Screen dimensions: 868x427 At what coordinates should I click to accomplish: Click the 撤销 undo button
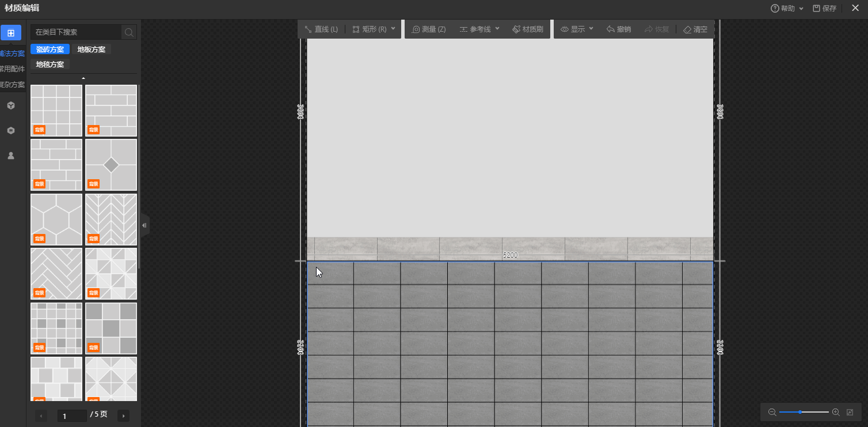click(618, 29)
